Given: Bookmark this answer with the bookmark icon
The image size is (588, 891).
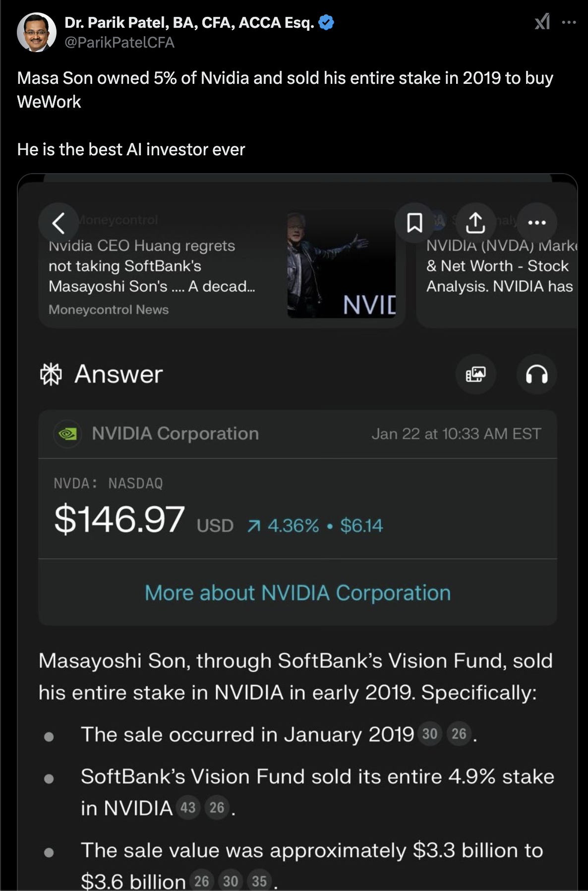Looking at the screenshot, I should coord(414,223).
